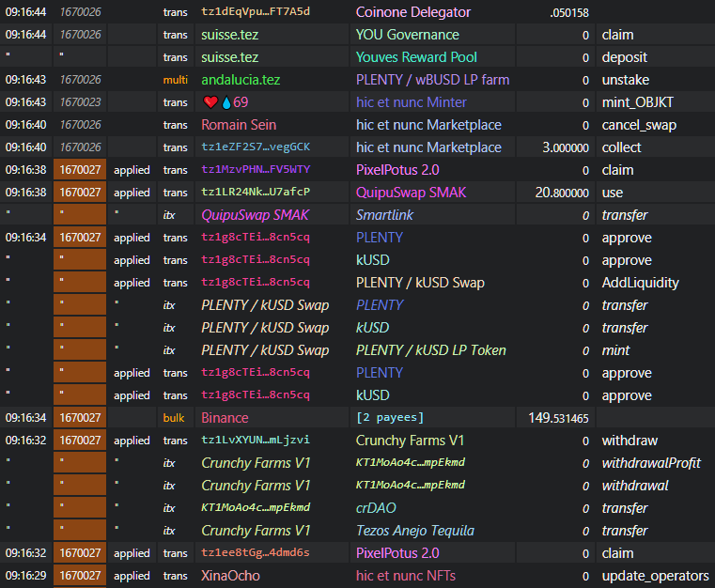Click timestamp 09:16:29
The width and height of the screenshot is (715, 588).
(x=25, y=576)
